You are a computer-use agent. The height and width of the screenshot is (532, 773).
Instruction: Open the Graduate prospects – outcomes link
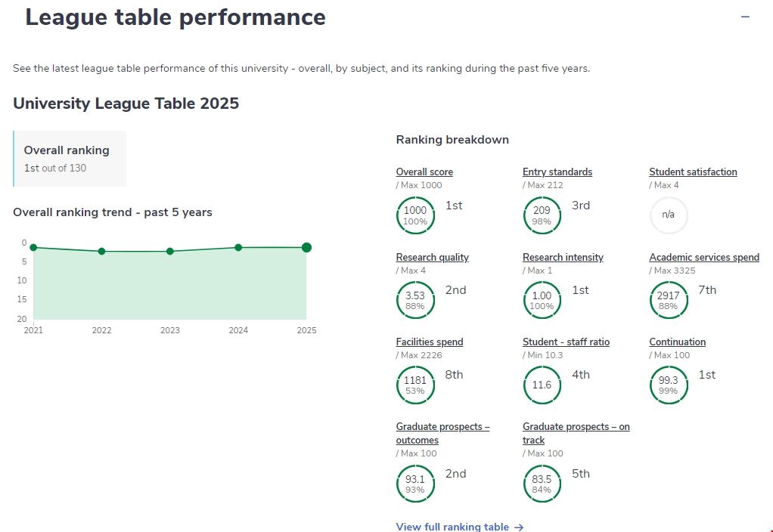click(442, 433)
